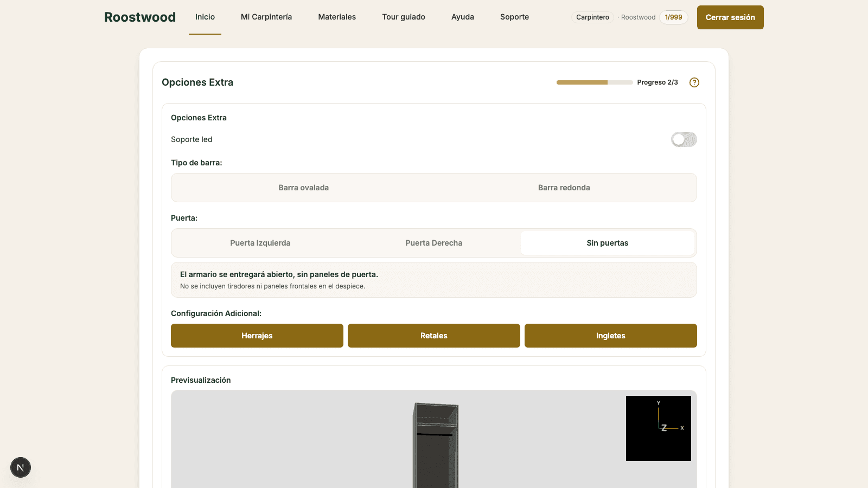Click the XYZ axis orientation gizmo
This screenshot has height=488, width=868.
point(659,428)
